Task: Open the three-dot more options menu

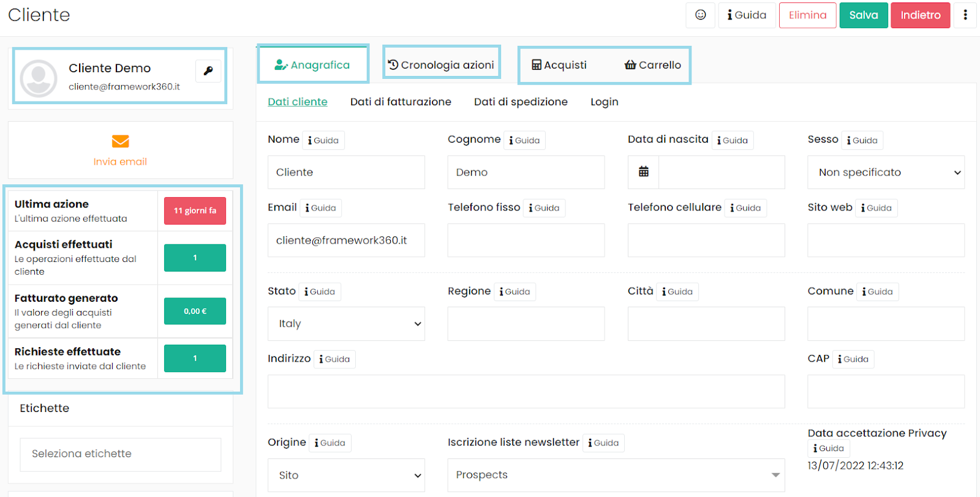Action: click(965, 15)
